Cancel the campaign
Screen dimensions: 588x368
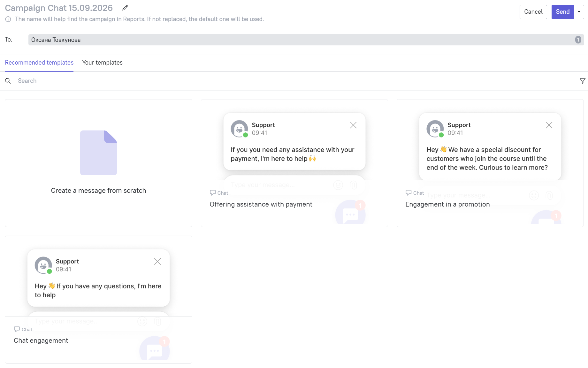(533, 12)
